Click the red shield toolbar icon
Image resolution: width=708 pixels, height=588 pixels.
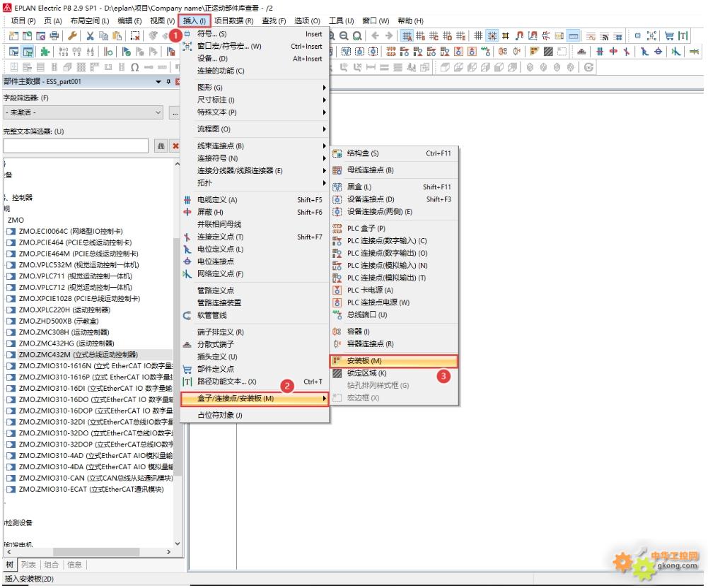point(613,52)
